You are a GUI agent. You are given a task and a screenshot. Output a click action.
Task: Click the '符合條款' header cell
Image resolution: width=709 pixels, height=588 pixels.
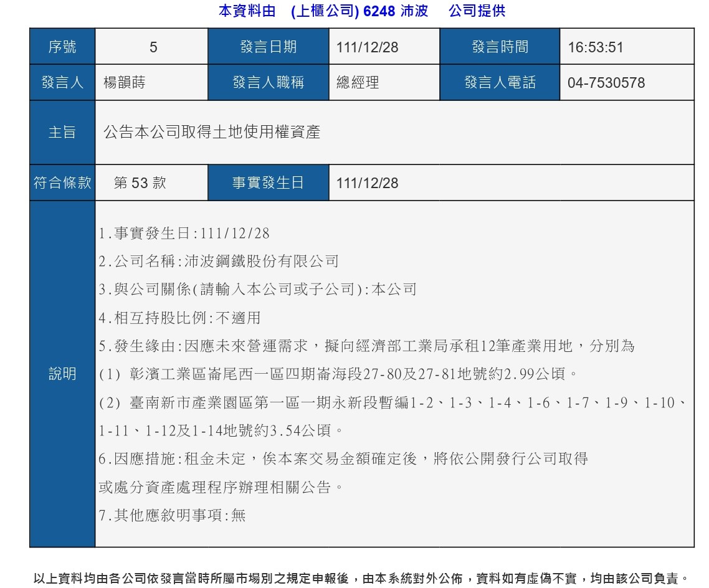[62, 183]
